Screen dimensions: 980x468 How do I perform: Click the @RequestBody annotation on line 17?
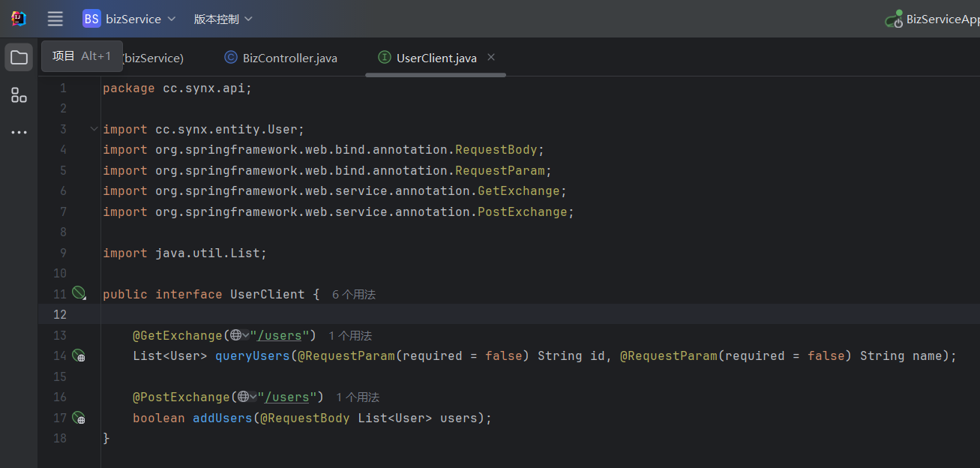305,418
